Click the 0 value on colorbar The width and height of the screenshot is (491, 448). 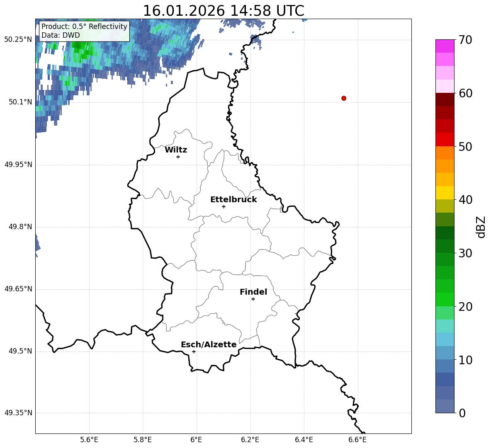(462, 413)
